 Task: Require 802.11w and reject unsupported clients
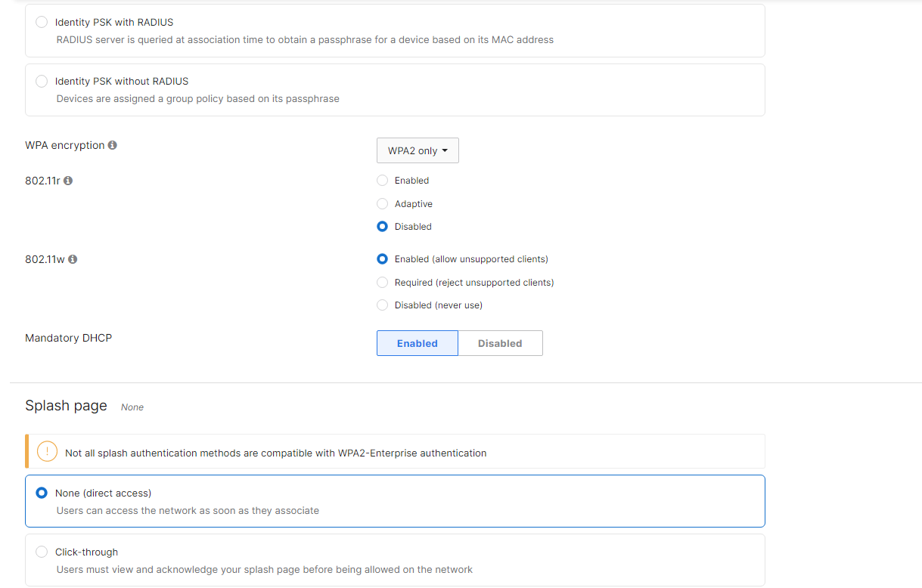pos(382,282)
